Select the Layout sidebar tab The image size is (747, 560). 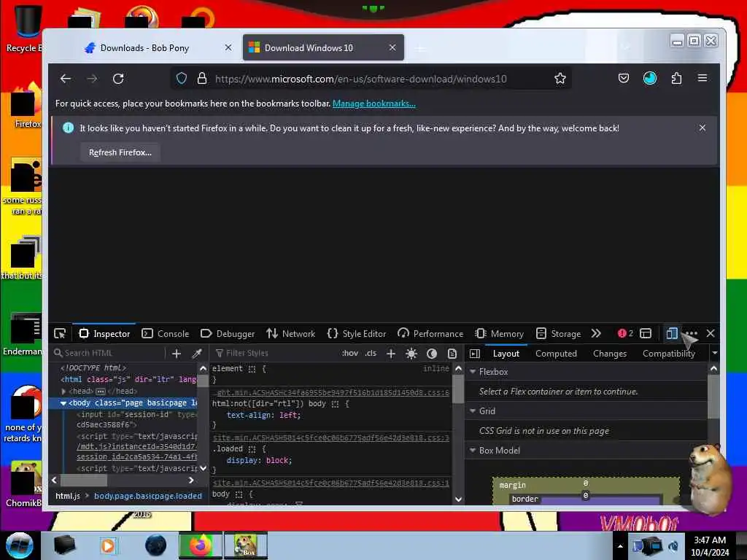point(506,354)
